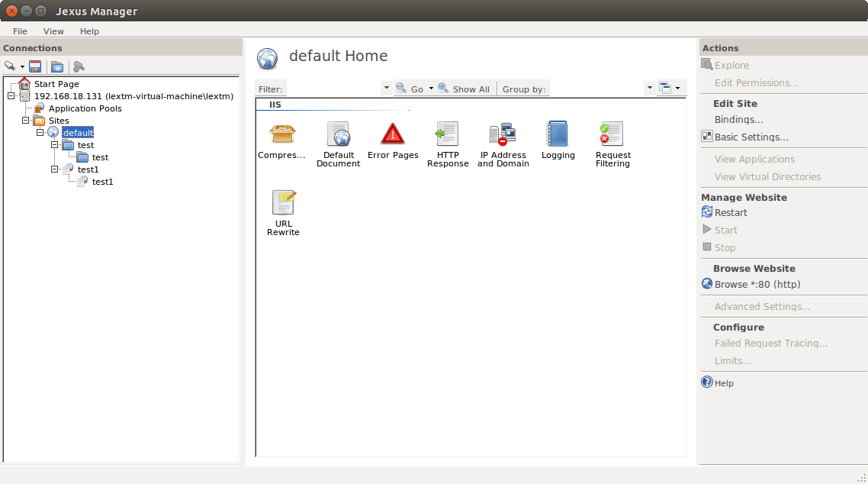Open the Go button dropdown arrow
Image resolution: width=868 pixels, height=484 pixels.
click(431, 89)
